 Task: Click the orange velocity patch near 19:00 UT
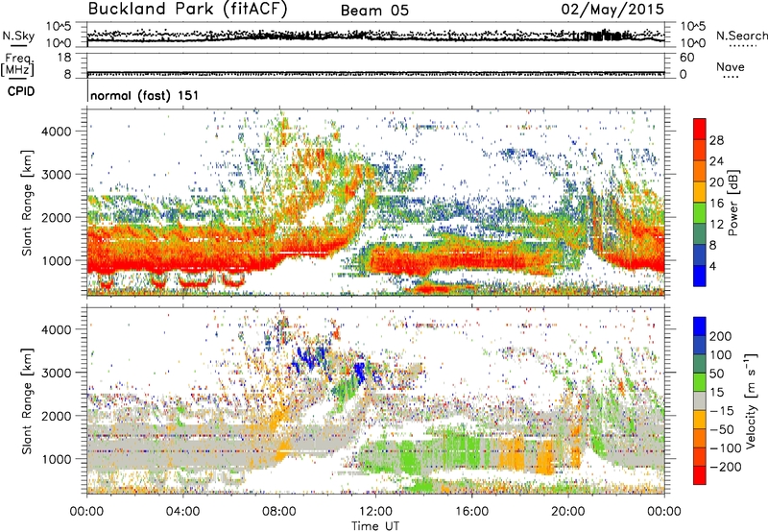(x=544, y=455)
